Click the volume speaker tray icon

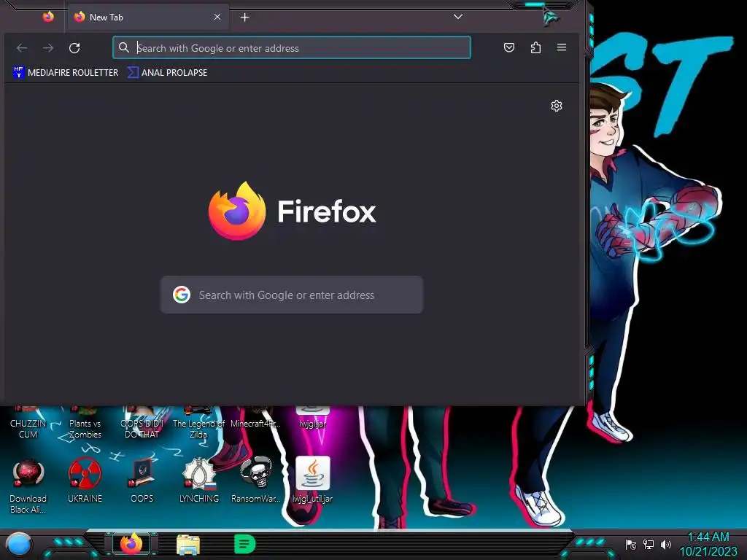pyautogui.click(x=665, y=544)
